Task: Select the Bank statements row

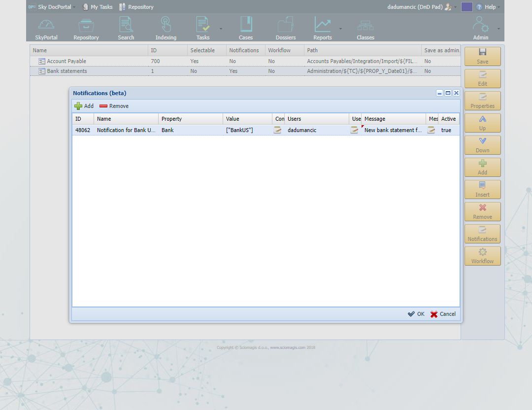Action: (245, 71)
